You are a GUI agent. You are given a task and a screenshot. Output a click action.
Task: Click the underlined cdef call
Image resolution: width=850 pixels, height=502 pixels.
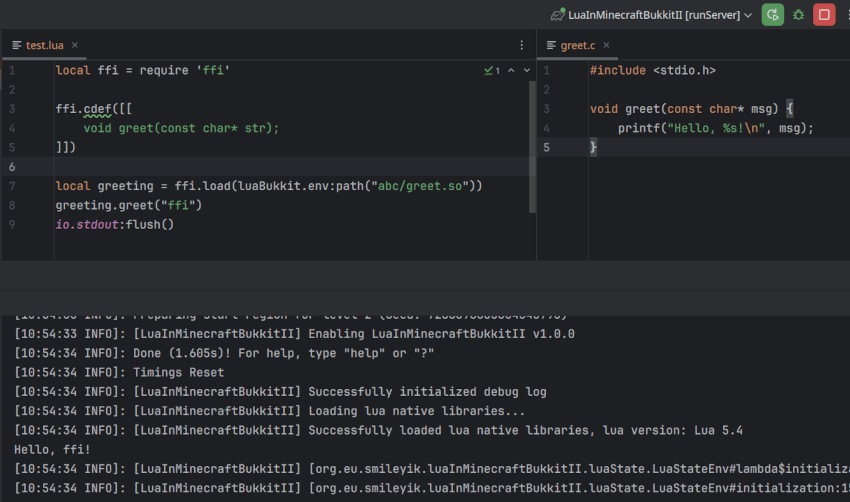[x=97, y=109]
